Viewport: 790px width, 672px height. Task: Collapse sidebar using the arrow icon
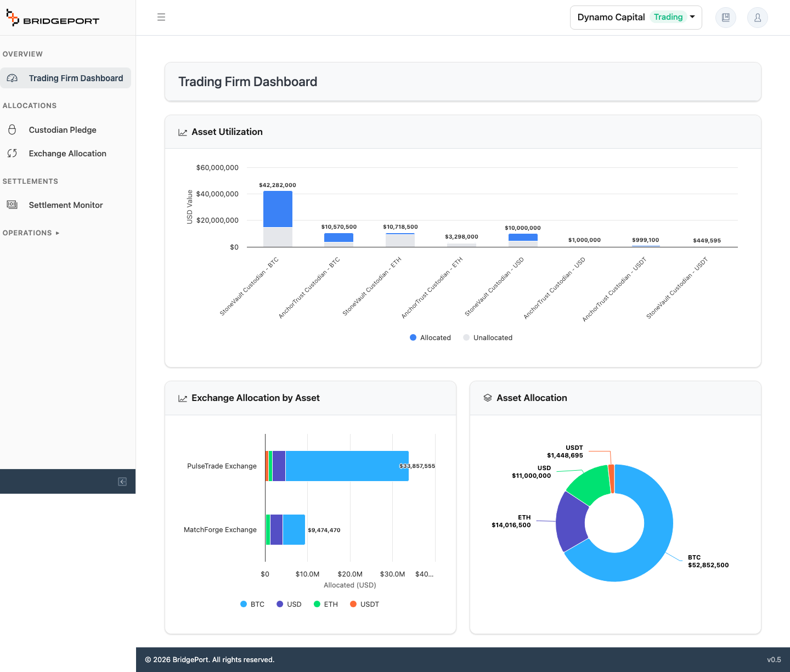coord(122,482)
